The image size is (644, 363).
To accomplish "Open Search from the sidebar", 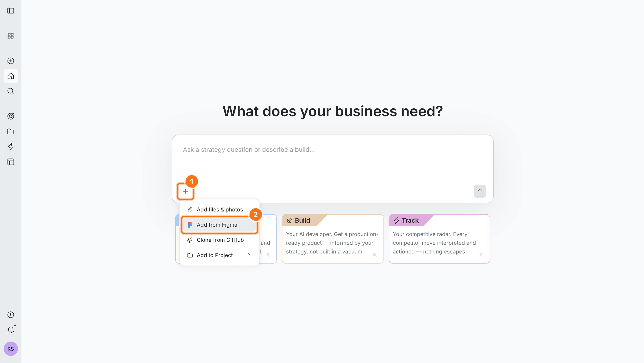I will coord(11,91).
